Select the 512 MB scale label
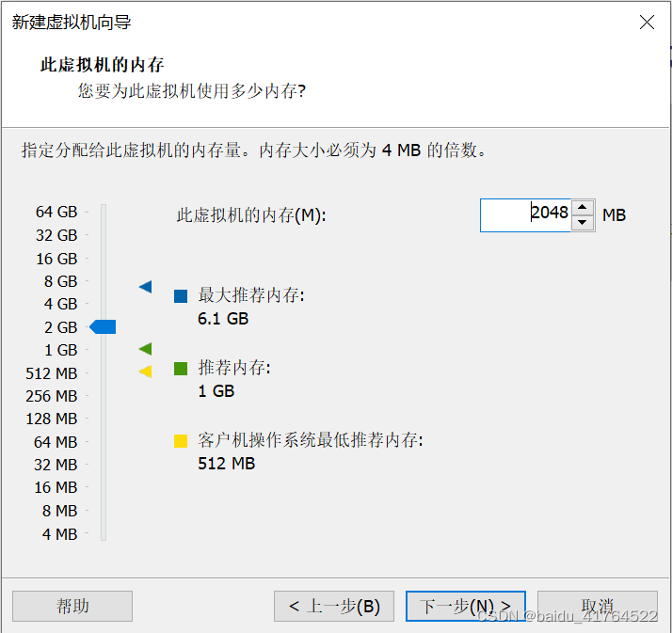 coord(52,374)
